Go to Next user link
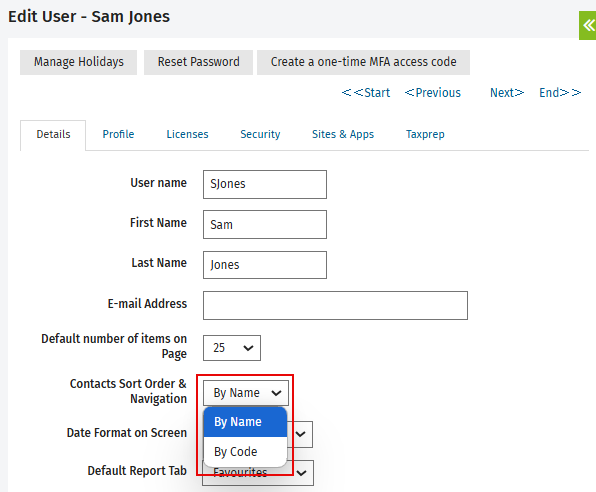Screen dimensions: 596x492 pyautogui.click(x=507, y=92)
